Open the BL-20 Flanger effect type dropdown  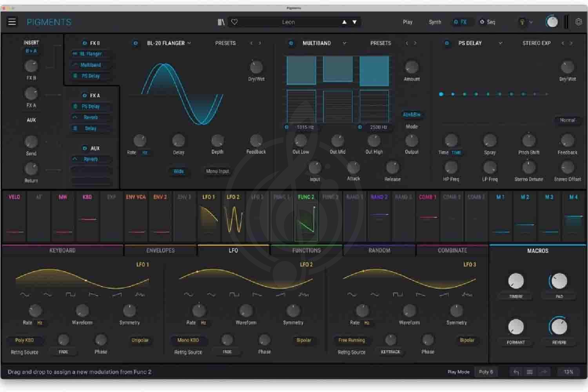189,43
